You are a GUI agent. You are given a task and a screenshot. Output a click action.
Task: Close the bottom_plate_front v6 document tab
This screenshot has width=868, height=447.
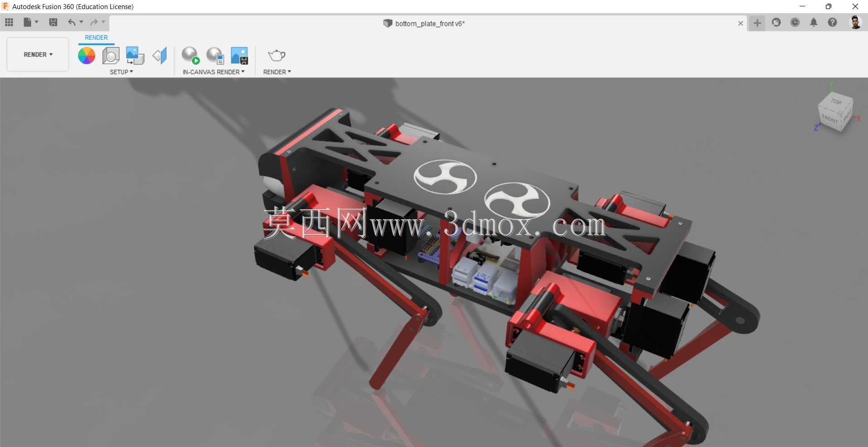[x=740, y=23]
